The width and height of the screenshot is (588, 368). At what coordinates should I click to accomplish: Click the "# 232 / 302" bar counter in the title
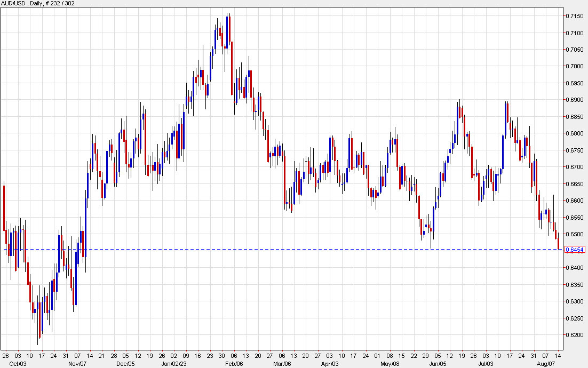click(x=58, y=3)
